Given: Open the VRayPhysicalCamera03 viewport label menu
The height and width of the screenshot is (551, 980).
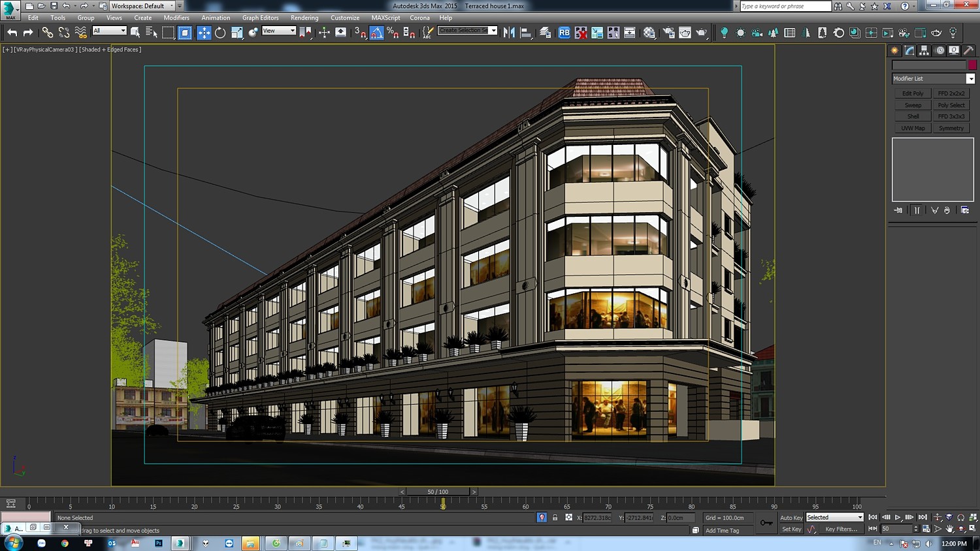Looking at the screenshot, I should (x=45, y=50).
